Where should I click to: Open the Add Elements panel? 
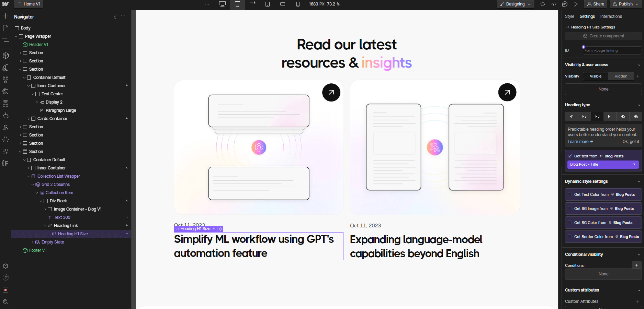pyautogui.click(x=5, y=16)
